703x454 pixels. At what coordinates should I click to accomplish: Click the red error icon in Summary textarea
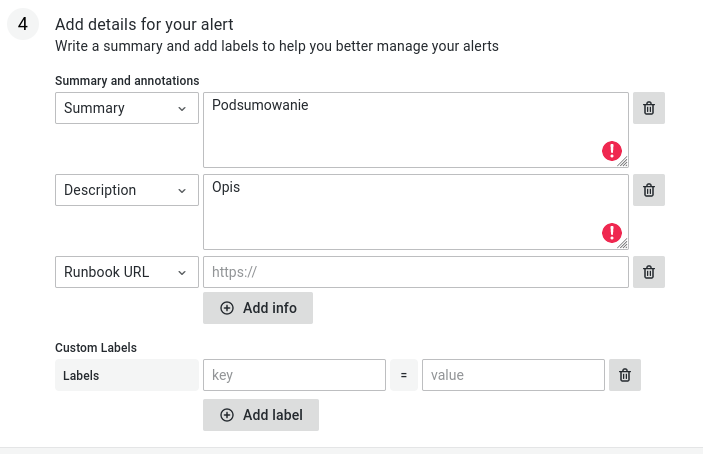click(612, 151)
